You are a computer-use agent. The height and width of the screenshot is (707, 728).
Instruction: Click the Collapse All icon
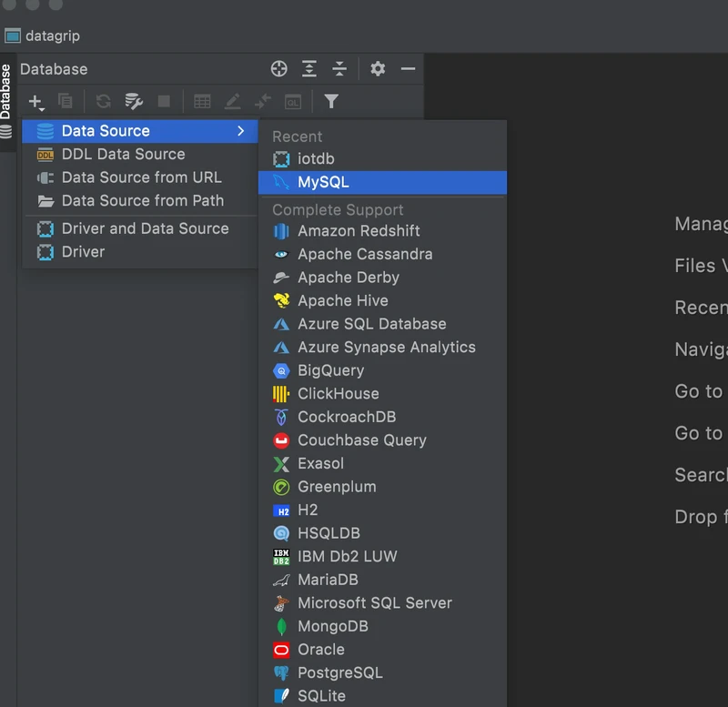click(339, 69)
